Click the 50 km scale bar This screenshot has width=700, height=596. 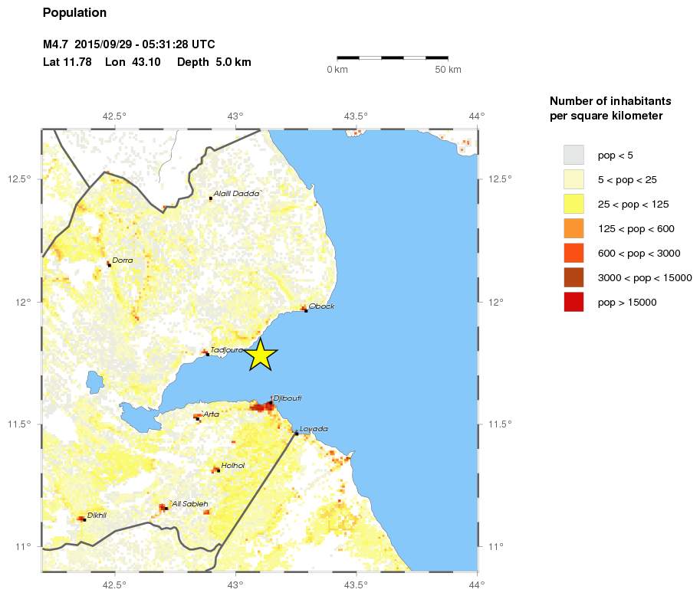point(393,57)
